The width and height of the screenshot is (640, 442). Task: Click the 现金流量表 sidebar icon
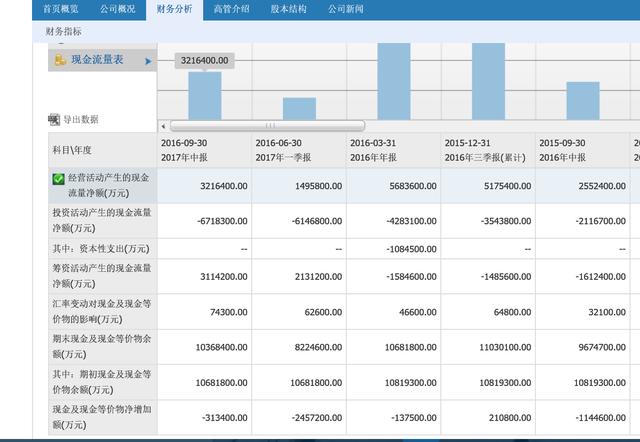click(x=60, y=60)
